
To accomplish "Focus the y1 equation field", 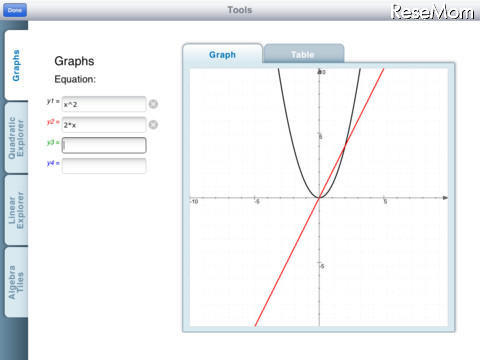I will coord(104,104).
